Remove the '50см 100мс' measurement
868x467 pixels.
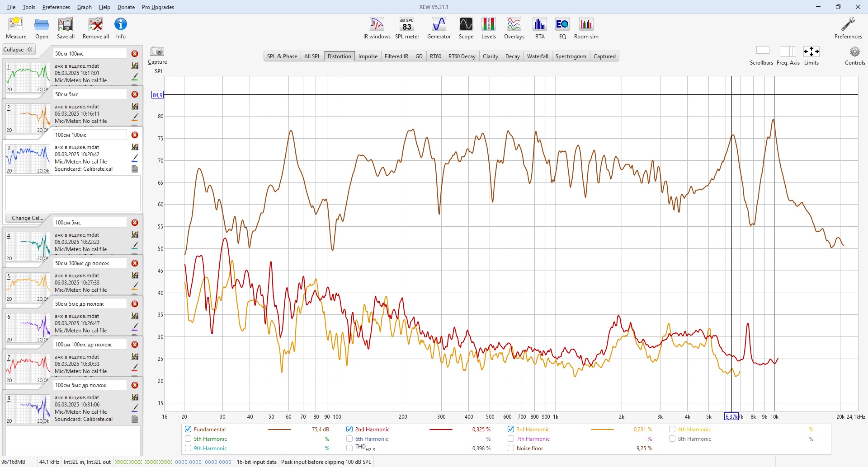click(135, 54)
